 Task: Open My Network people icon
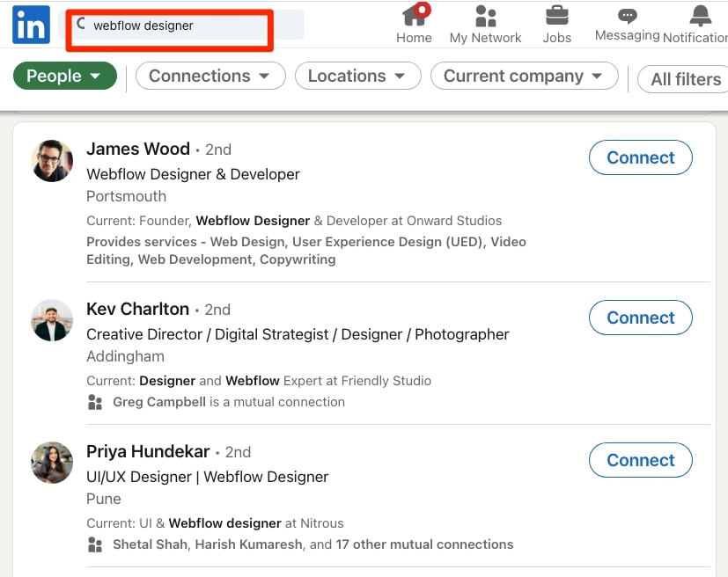pos(486,16)
